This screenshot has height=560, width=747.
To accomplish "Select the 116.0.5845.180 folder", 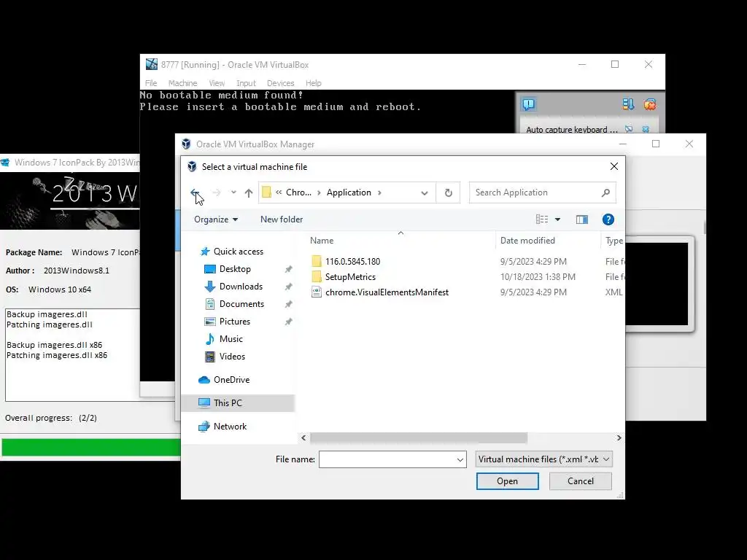I will point(352,262).
